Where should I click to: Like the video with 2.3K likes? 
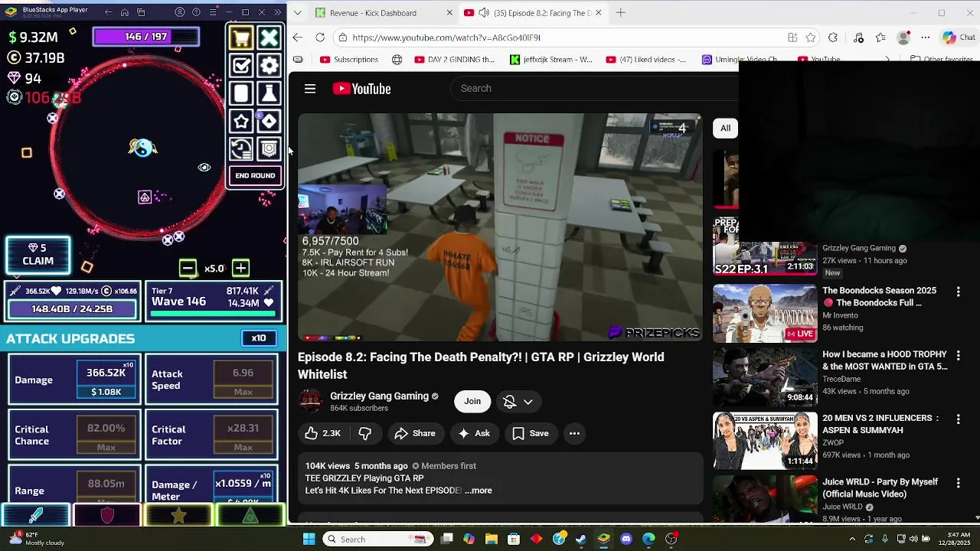pos(322,434)
